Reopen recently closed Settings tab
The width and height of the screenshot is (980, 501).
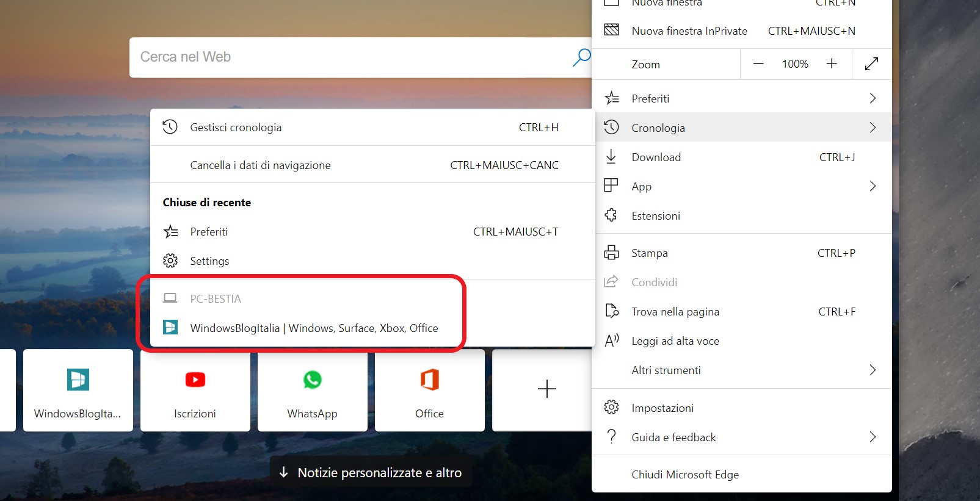(372, 261)
